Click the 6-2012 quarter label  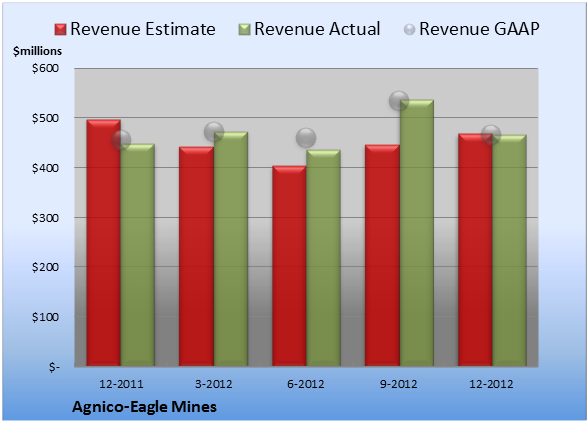306,384
